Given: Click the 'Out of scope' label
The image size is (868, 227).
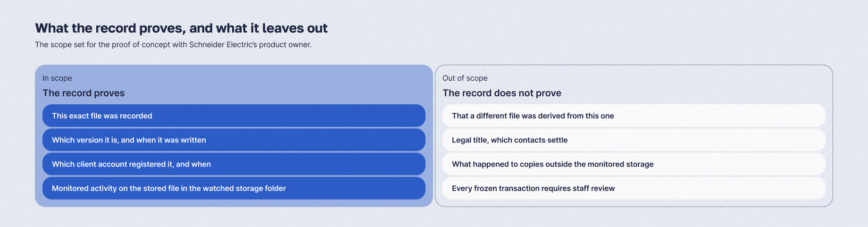Looking at the screenshot, I should pyautogui.click(x=465, y=78).
